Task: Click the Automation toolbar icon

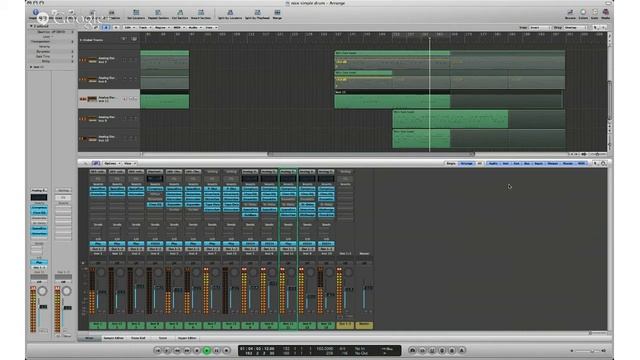Action: [111, 14]
